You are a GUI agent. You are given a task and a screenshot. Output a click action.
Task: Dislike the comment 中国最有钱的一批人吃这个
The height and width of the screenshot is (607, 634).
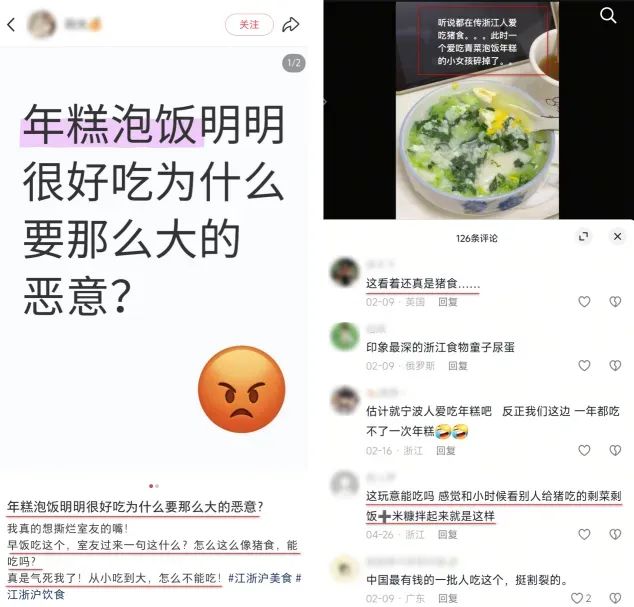point(615,598)
